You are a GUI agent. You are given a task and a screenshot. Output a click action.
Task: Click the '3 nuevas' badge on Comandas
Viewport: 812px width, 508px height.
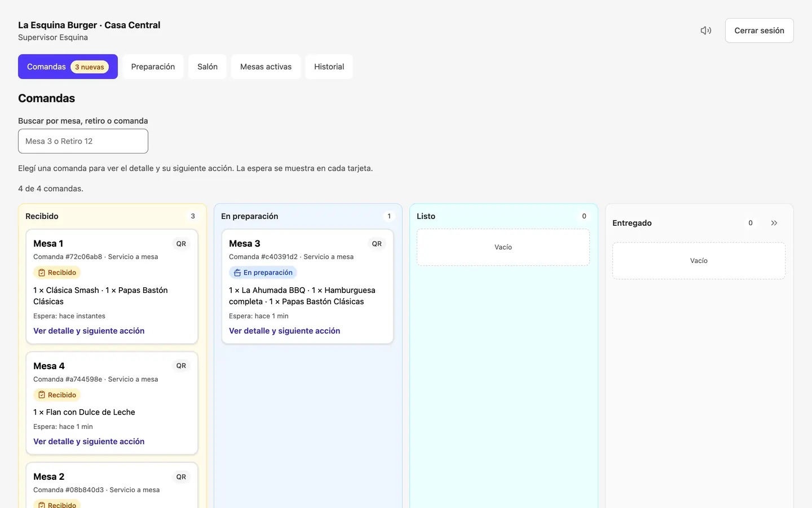pyautogui.click(x=90, y=67)
